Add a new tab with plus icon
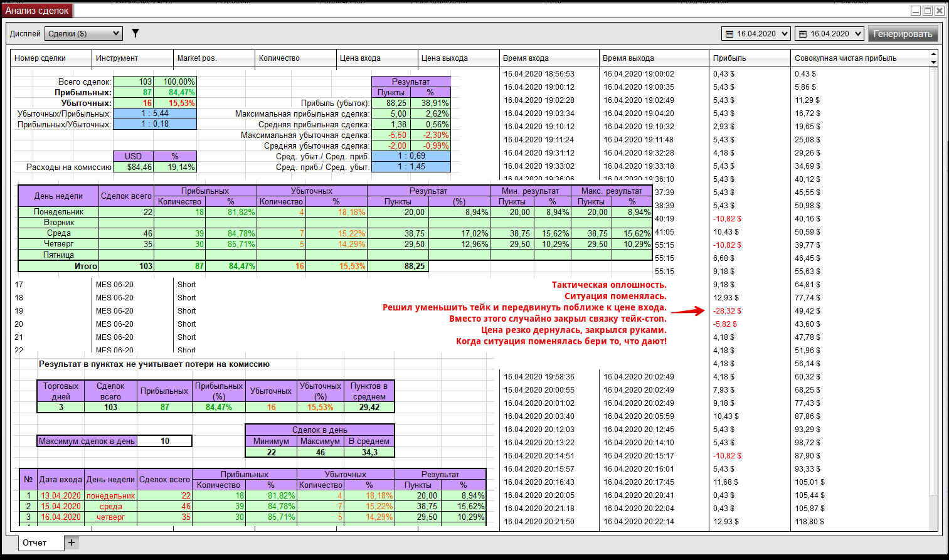 coord(72,542)
